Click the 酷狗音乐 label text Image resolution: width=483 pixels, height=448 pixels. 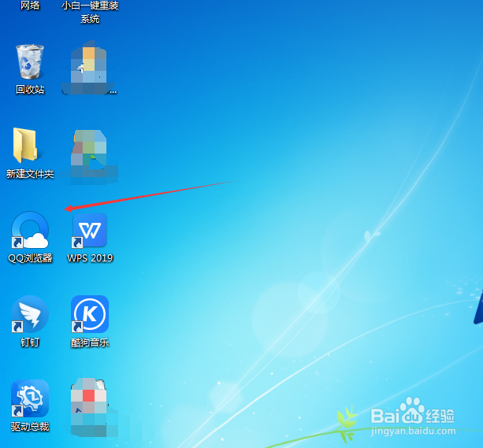coord(90,342)
